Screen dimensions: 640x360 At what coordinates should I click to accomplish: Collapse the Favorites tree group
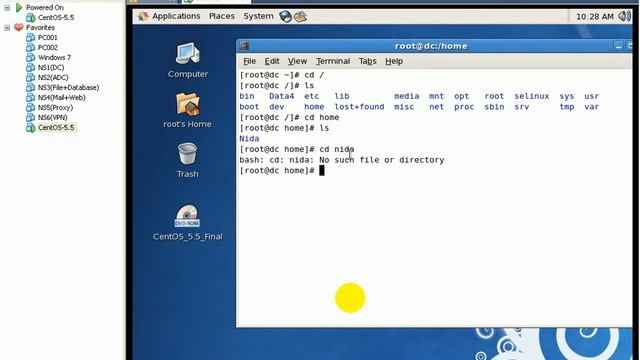[x=7, y=27]
